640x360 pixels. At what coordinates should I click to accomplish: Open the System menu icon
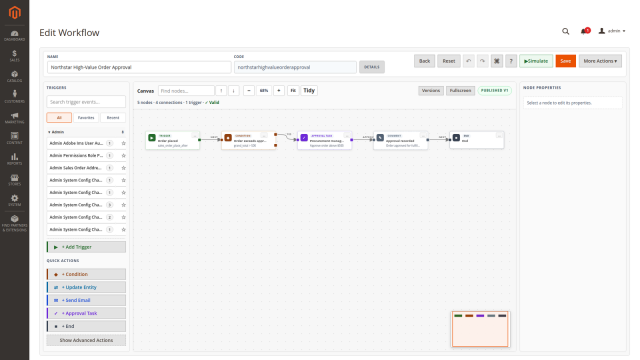[x=15, y=200]
